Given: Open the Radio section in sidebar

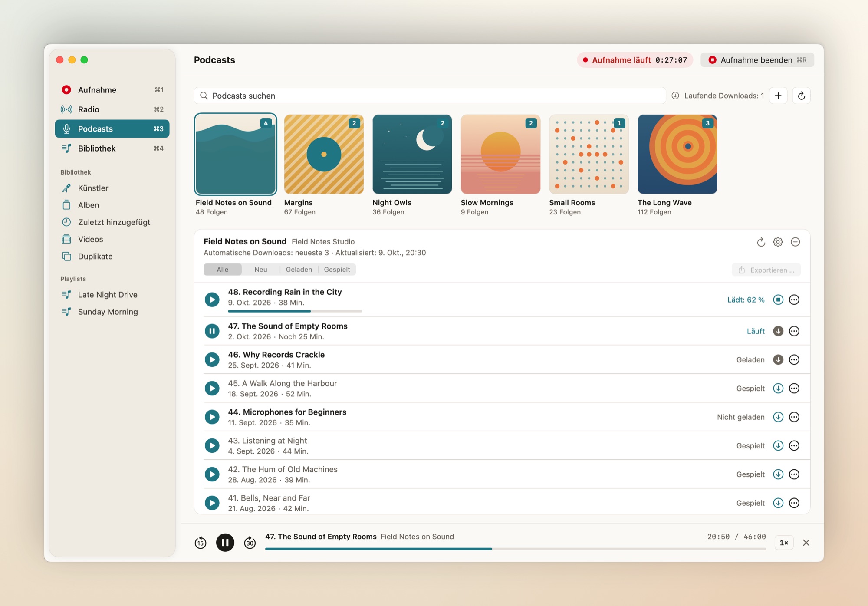Looking at the screenshot, I should click(x=112, y=109).
